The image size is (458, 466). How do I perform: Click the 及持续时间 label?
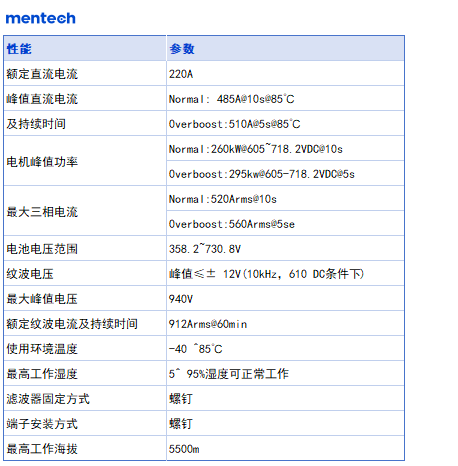tap(36, 124)
